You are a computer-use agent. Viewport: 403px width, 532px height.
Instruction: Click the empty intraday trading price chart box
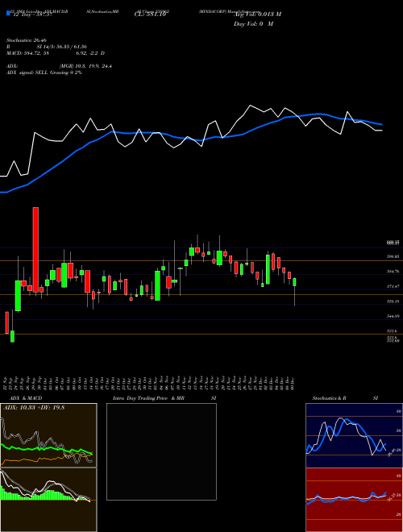click(161, 451)
